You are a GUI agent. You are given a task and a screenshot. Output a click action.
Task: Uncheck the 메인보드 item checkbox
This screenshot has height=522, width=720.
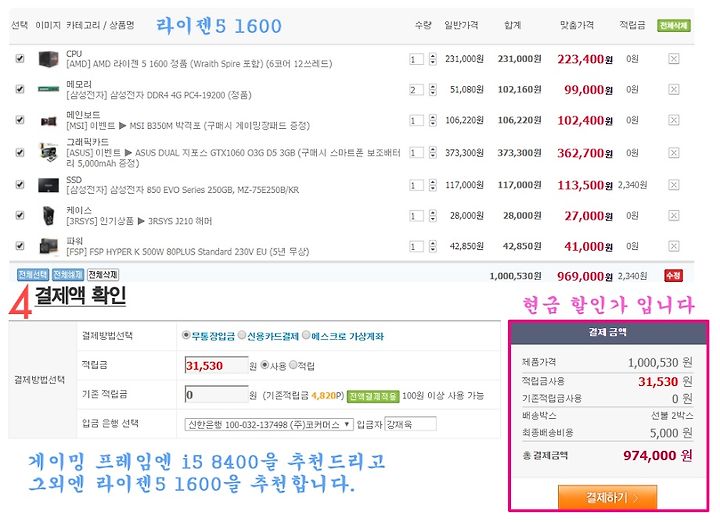tap(20, 119)
